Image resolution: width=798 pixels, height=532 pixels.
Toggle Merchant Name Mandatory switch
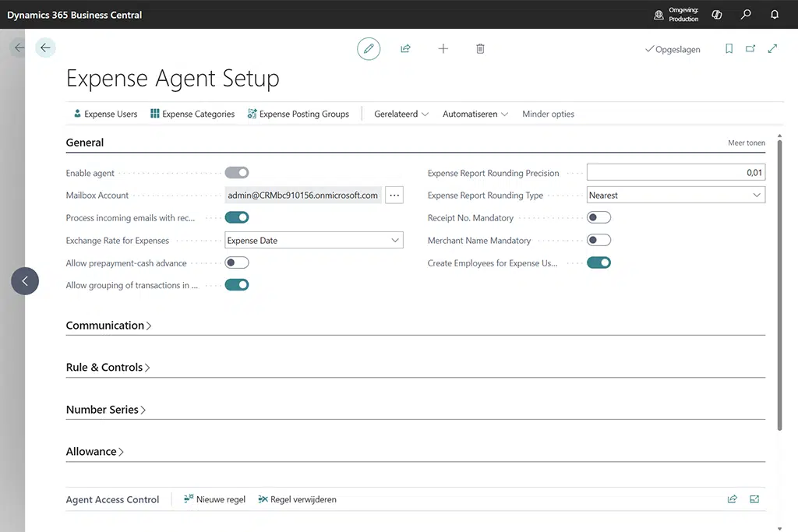click(598, 240)
